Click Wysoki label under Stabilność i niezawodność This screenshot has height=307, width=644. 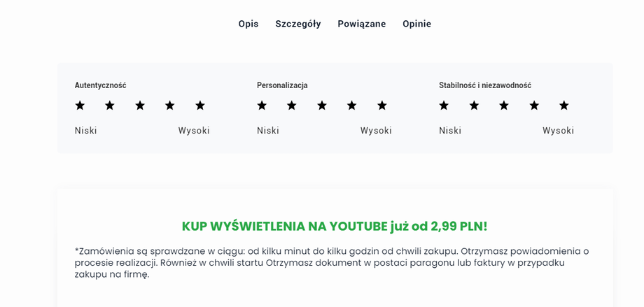pyautogui.click(x=558, y=131)
